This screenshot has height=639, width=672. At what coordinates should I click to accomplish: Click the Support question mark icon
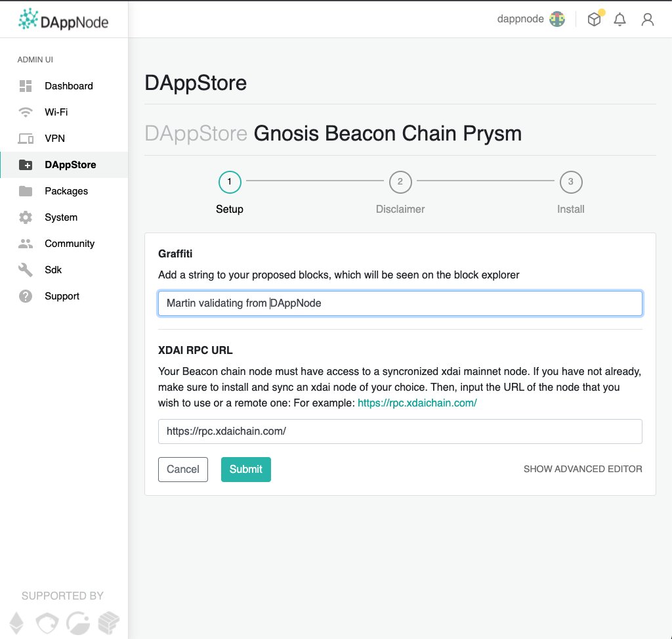(26, 296)
